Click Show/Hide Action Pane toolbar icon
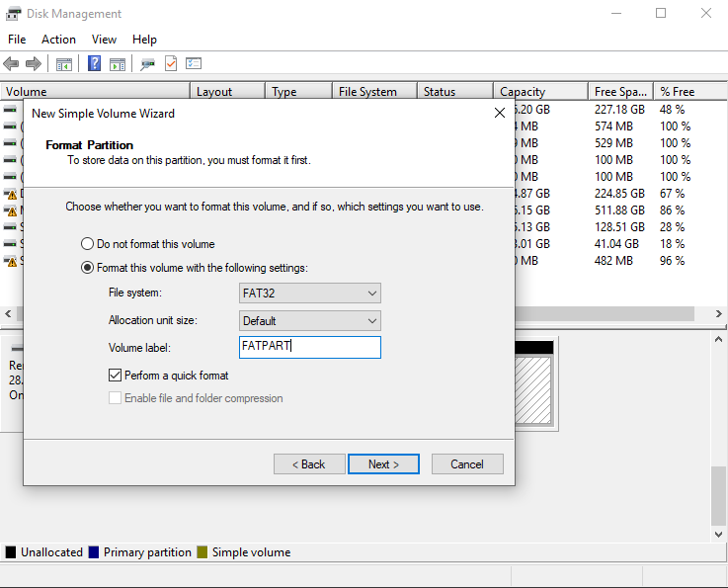The image size is (728, 588). [x=118, y=64]
